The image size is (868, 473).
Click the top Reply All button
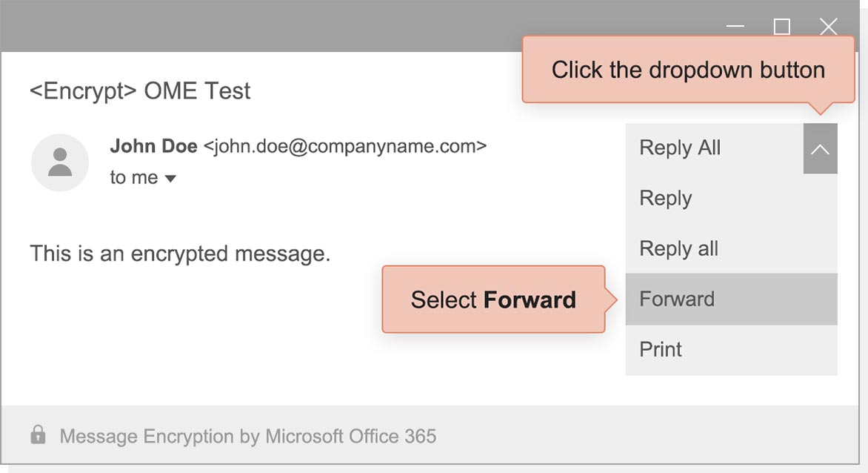coord(679,148)
